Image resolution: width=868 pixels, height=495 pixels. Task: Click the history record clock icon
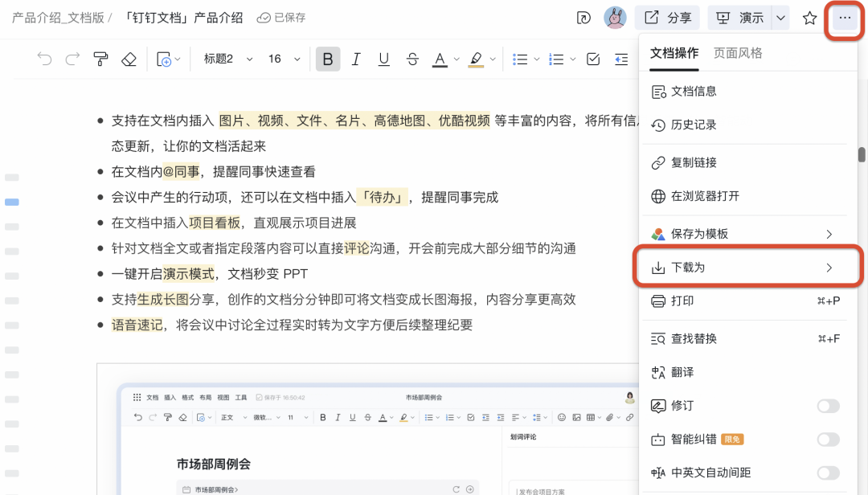658,125
